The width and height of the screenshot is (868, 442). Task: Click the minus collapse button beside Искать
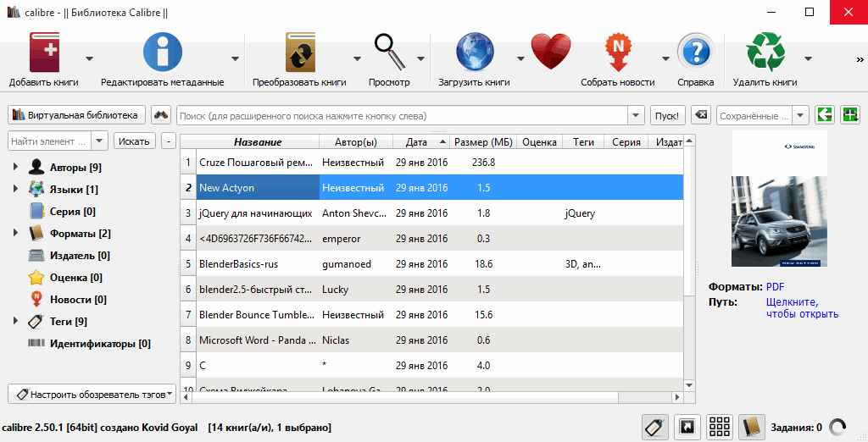tap(169, 141)
